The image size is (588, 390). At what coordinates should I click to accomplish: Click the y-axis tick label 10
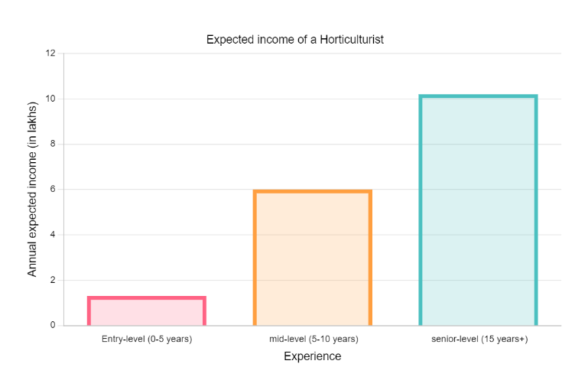[50, 99]
